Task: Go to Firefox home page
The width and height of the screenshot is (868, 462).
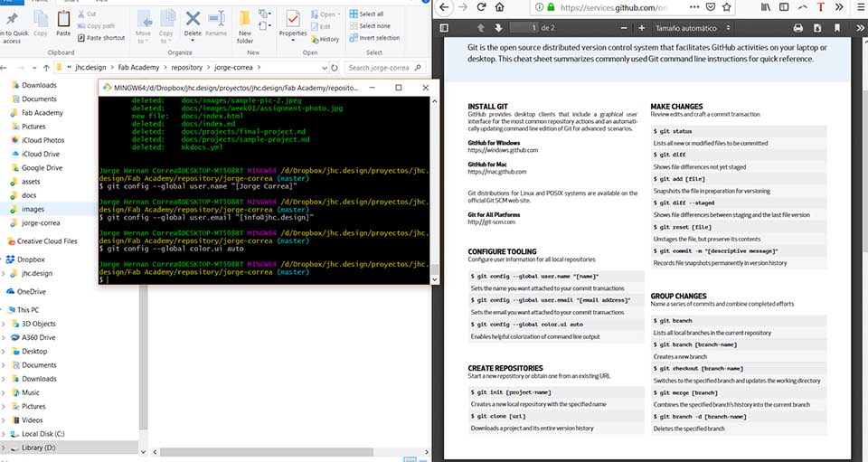Action: point(499,7)
